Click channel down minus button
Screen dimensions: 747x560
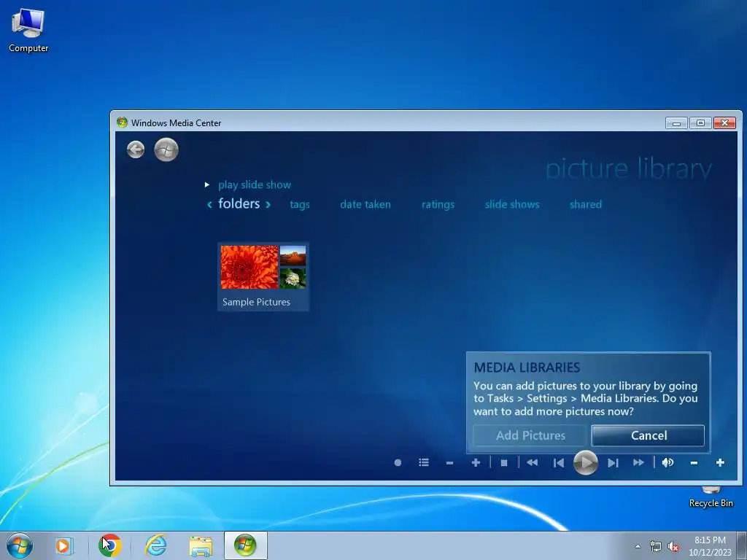pyautogui.click(x=449, y=462)
